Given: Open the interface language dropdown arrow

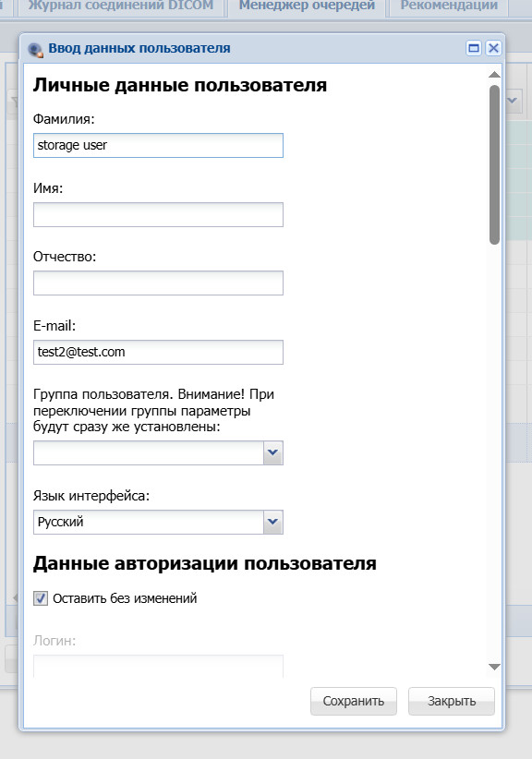Looking at the screenshot, I should 273,522.
